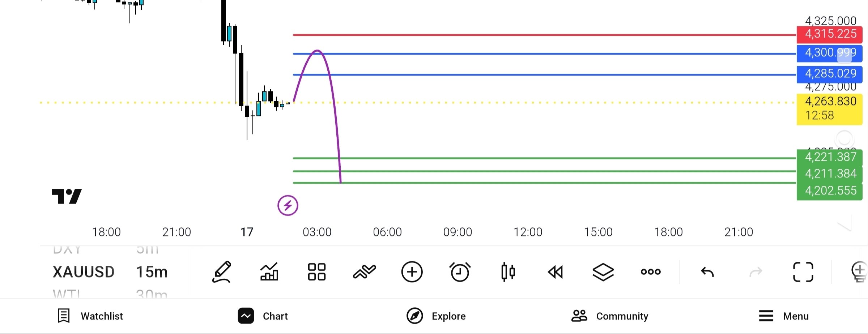Screen dimensions: 868x334
Task: Create an alert with clock icon
Action: click(x=460, y=271)
